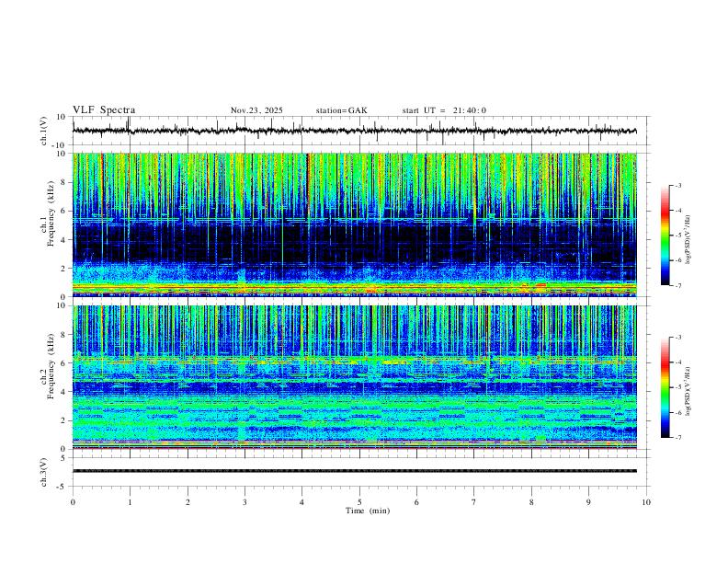Click the "ch.3(V)" axis label
This screenshot has height=563, width=728.
(44, 473)
